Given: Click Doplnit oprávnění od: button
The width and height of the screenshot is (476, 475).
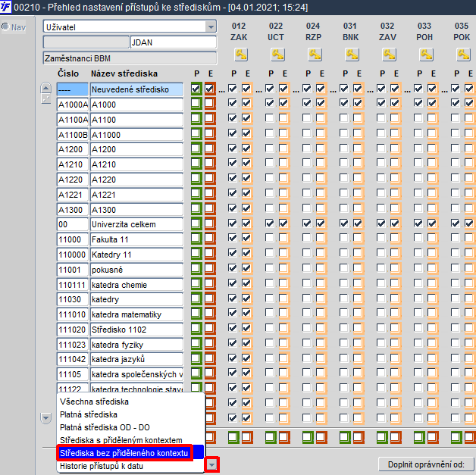Looking at the screenshot, I should tap(426, 464).
